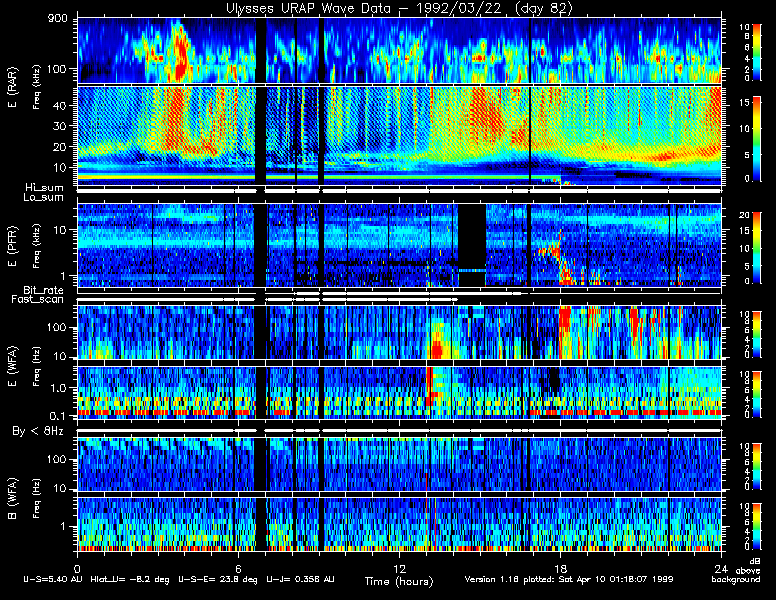The height and width of the screenshot is (600, 776).
Task: Select the "B (WFA)" axis label
Action: tap(12, 498)
